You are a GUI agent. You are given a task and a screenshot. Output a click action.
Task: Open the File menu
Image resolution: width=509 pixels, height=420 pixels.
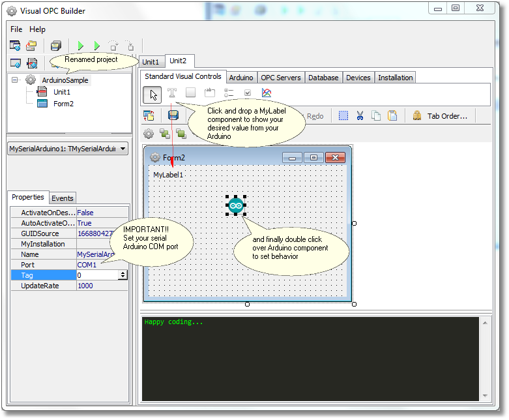[x=16, y=29]
